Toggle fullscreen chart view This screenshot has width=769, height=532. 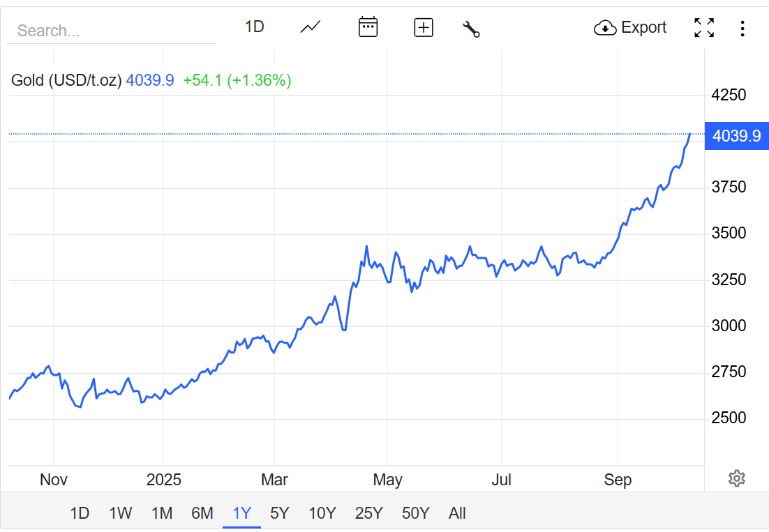(704, 28)
